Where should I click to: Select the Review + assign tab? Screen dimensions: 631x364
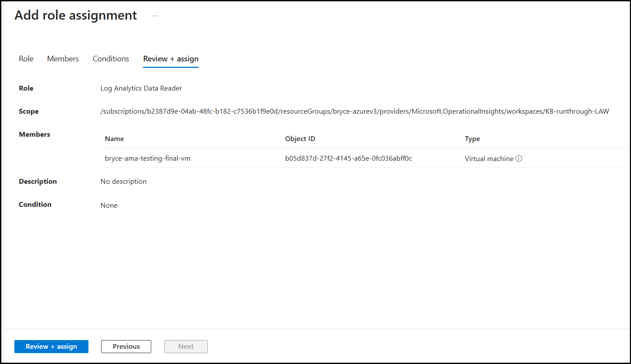point(171,59)
